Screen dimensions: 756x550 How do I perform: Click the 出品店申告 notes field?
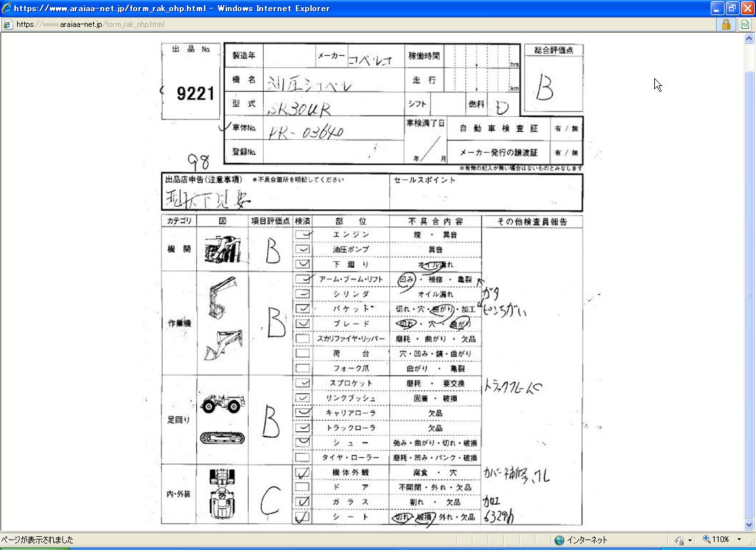click(276, 197)
